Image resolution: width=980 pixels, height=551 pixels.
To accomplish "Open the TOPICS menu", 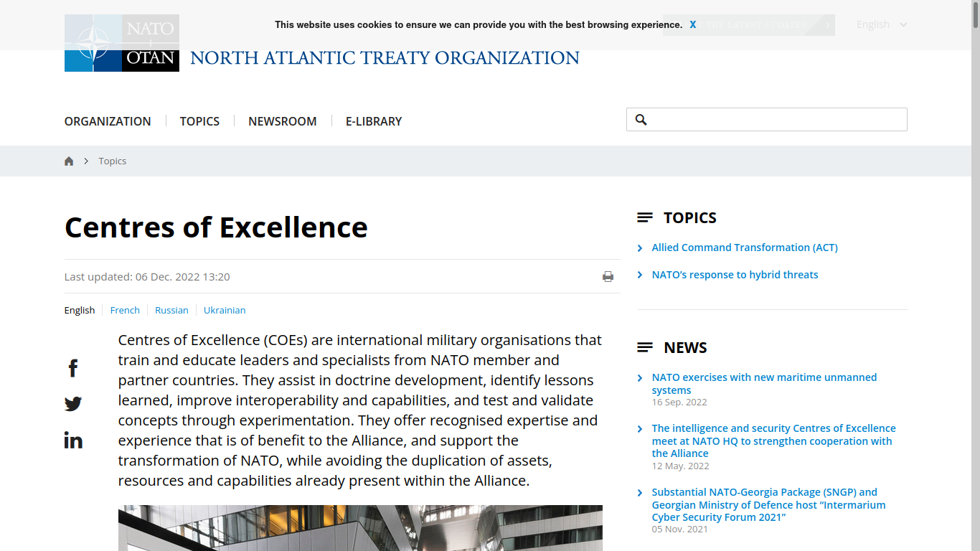I will point(199,121).
